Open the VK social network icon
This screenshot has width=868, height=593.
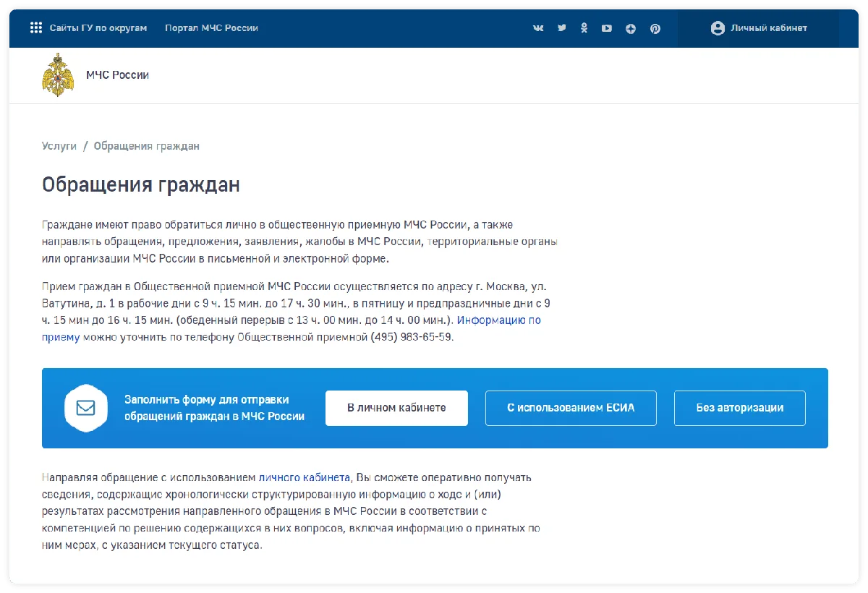coord(538,28)
